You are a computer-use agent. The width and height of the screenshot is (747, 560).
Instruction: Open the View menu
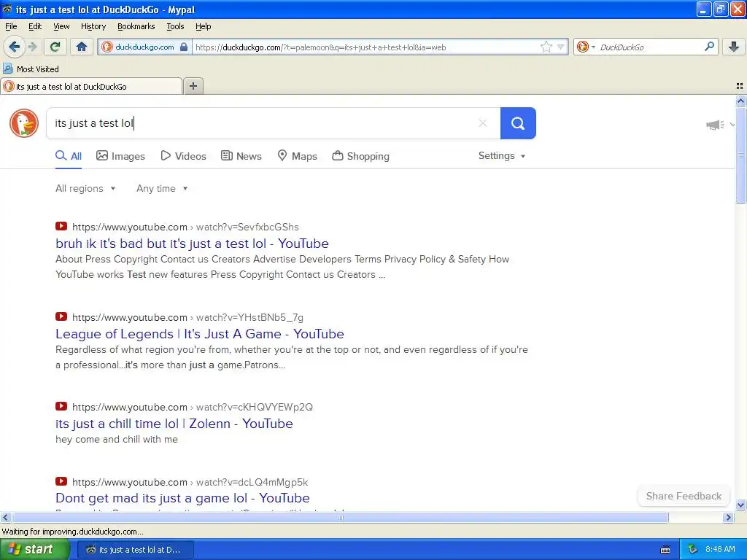(x=61, y=26)
